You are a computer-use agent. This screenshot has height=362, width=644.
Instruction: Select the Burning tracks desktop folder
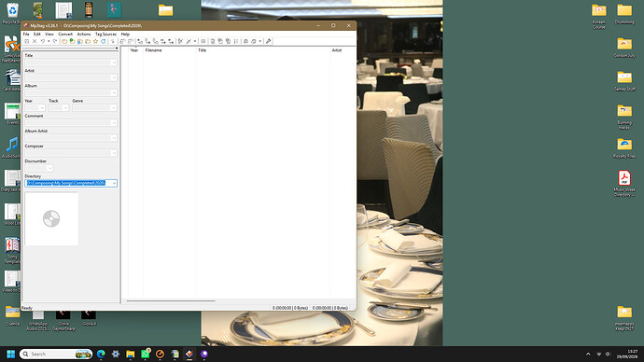624,117
